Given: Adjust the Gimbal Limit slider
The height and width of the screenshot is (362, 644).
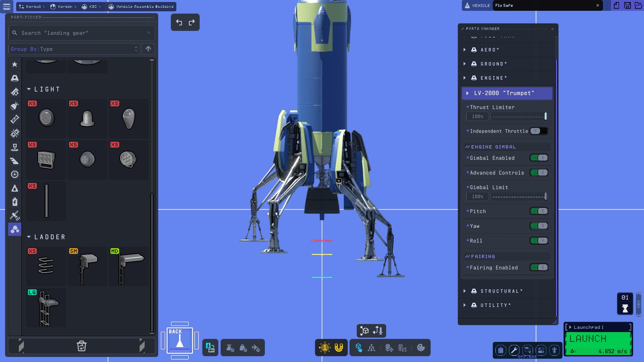Looking at the screenshot, I should [519, 197].
